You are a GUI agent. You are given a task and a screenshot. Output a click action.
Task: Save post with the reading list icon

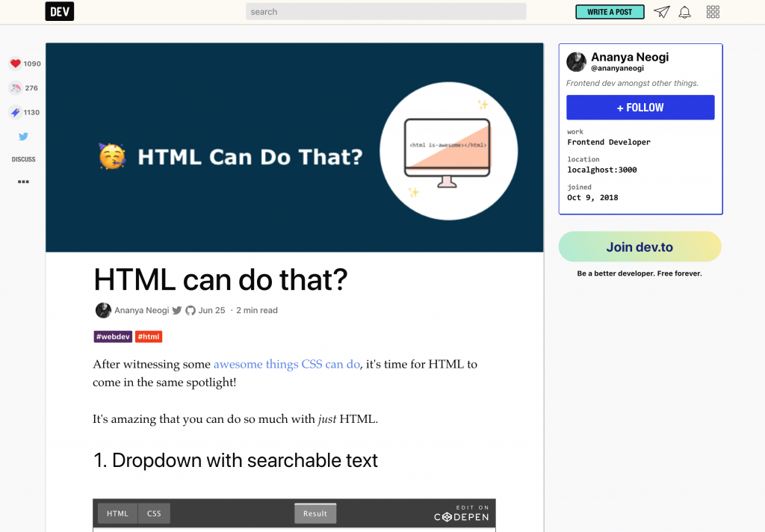[16, 112]
